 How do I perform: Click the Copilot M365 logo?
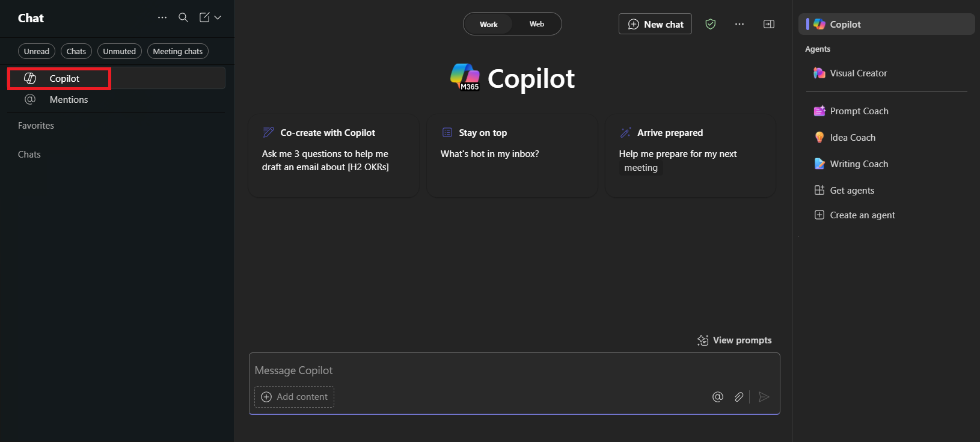(x=465, y=77)
